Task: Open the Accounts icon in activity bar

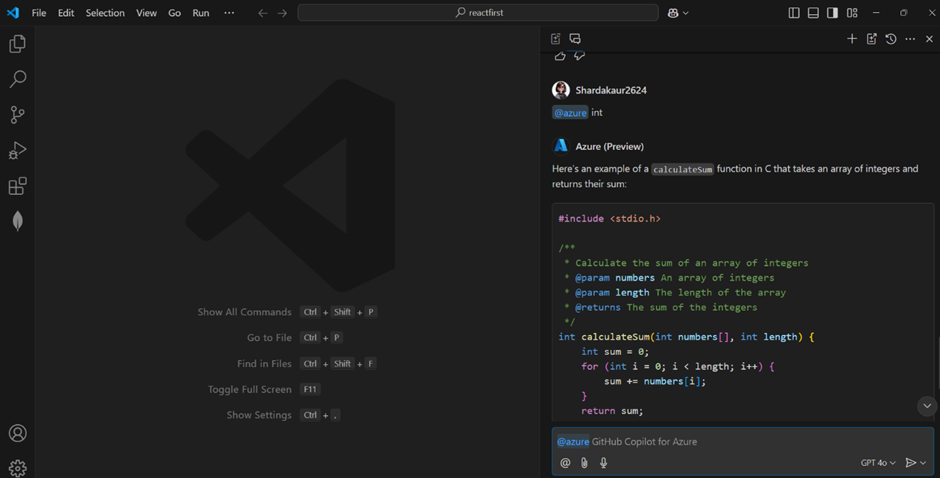Action: [17, 433]
